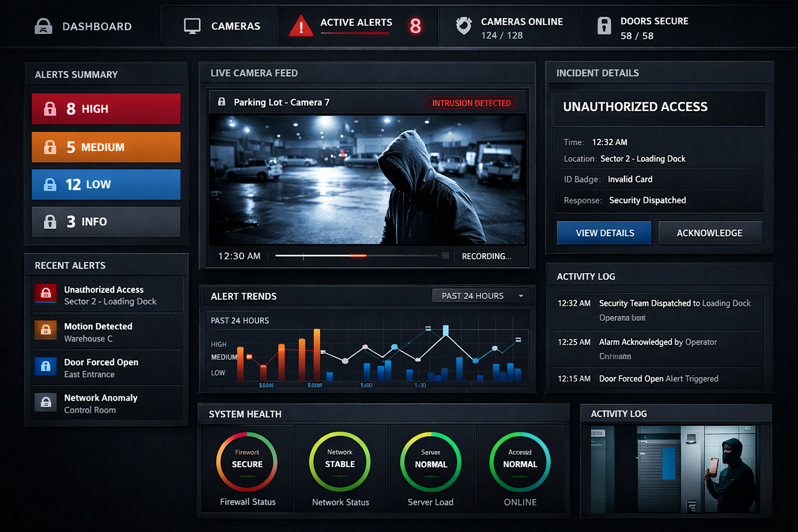The image size is (798, 532).
Task: Open 12:25 AM Alarm Acknowledged log entry
Action: coord(658,349)
